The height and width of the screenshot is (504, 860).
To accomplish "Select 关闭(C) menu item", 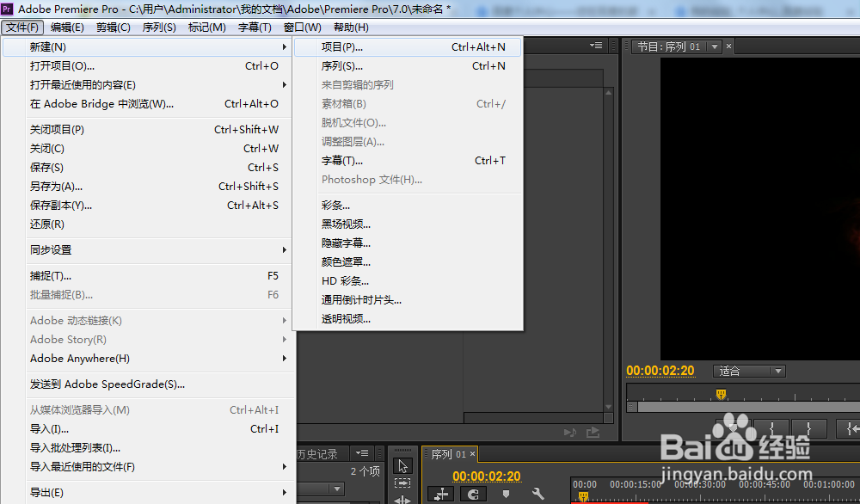I will [x=147, y=149].
